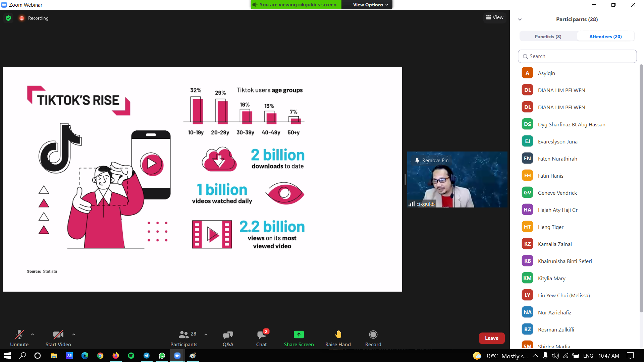Open participants options arrow in toolbar
Viewport: 644px width, 362px height.
click(x=206, y=334)
